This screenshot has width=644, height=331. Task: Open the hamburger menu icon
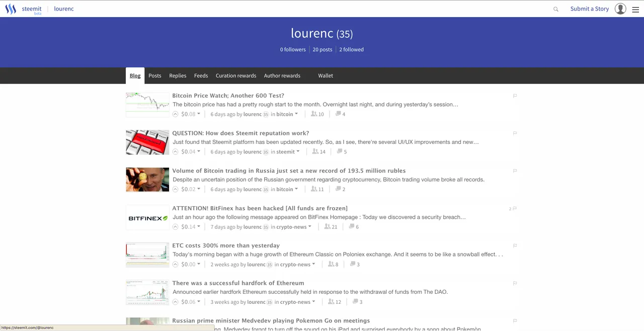click(635, 9)
